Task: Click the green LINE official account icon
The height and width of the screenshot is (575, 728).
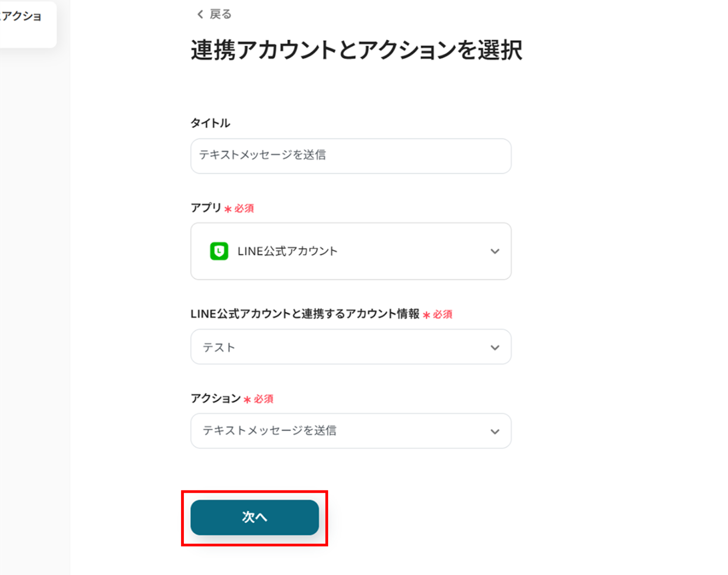Action: pyautogui.click(x=219, y=251)
